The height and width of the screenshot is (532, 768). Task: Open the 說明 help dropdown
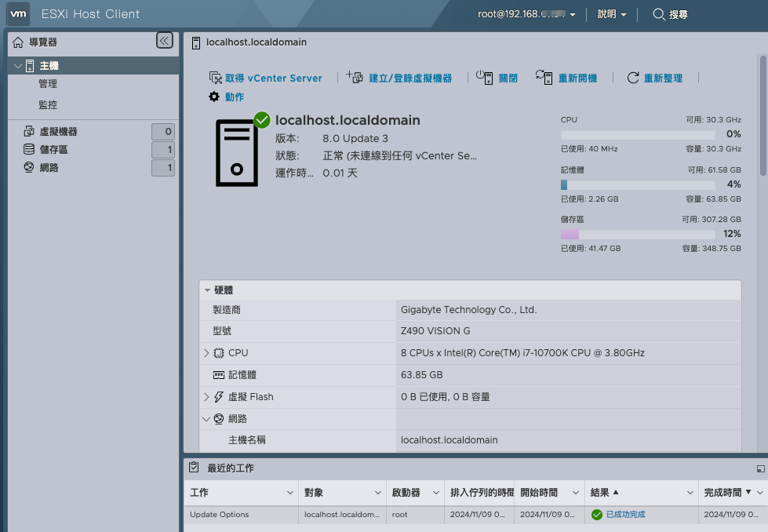(612, 14)
